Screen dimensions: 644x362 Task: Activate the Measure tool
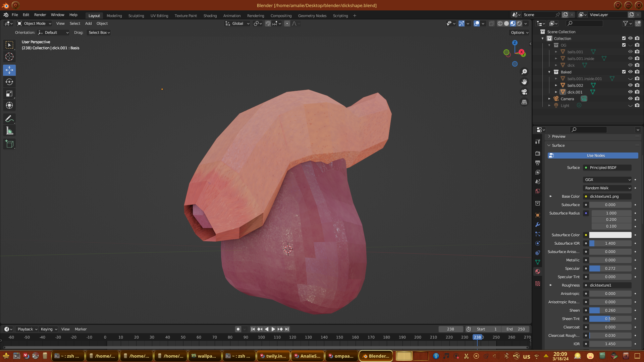[9, 131]
